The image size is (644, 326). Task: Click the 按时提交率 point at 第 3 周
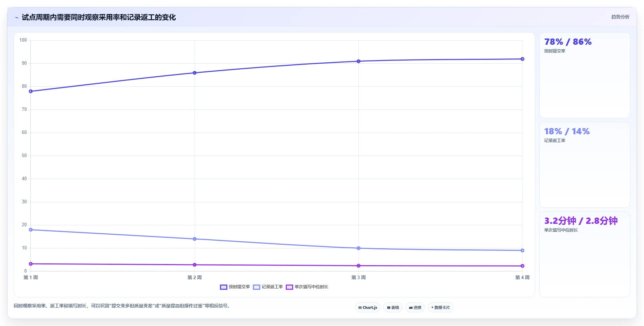tap(358, 61)
